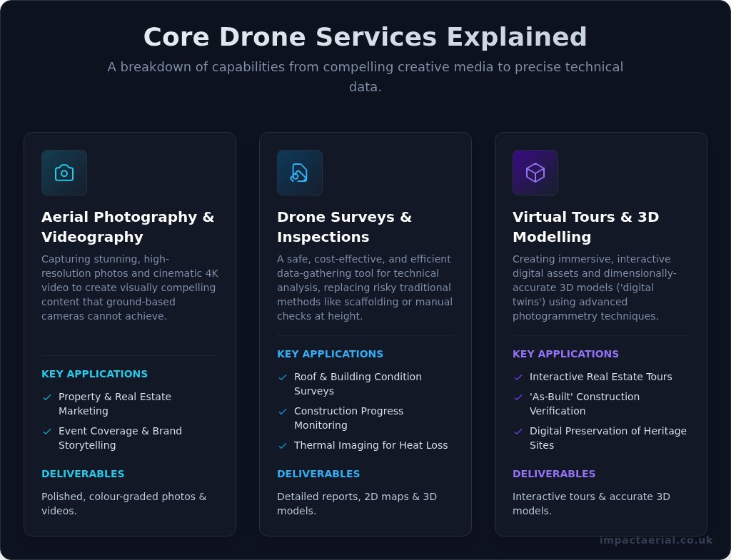Click 'Thermal Imaging for Heat Loss' list item
The image size is (731, 560).
[370, 445]
